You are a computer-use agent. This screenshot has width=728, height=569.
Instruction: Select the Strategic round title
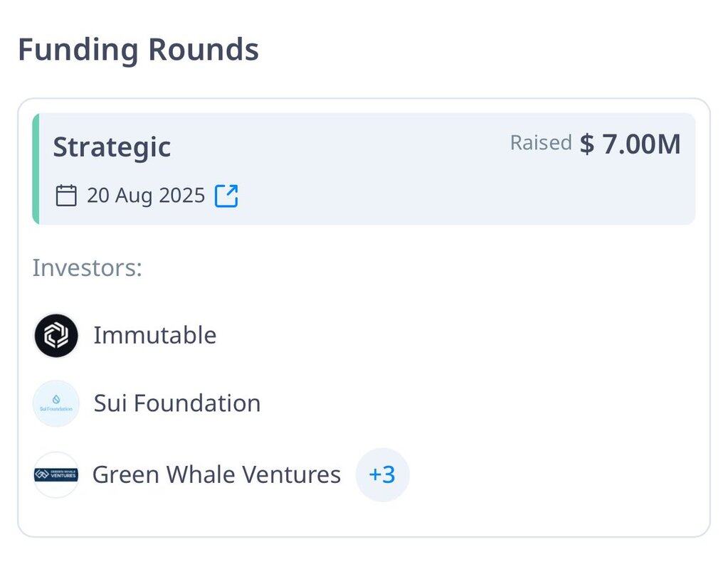coord(112,147)
